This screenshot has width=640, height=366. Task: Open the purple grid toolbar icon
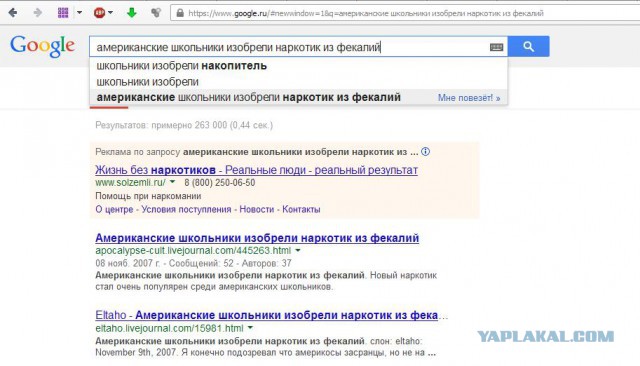[x=63, y=13]
